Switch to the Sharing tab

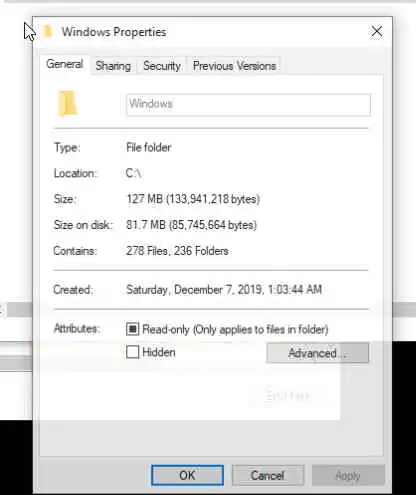(113, 66)
